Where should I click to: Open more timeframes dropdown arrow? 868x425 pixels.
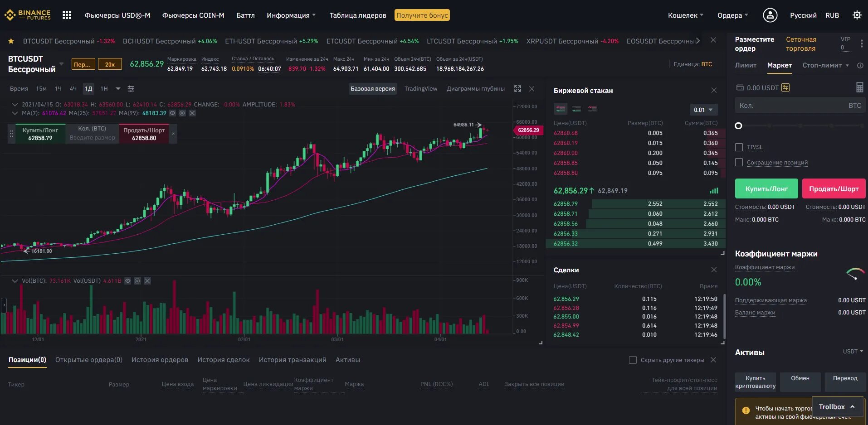tap(118, 89)
